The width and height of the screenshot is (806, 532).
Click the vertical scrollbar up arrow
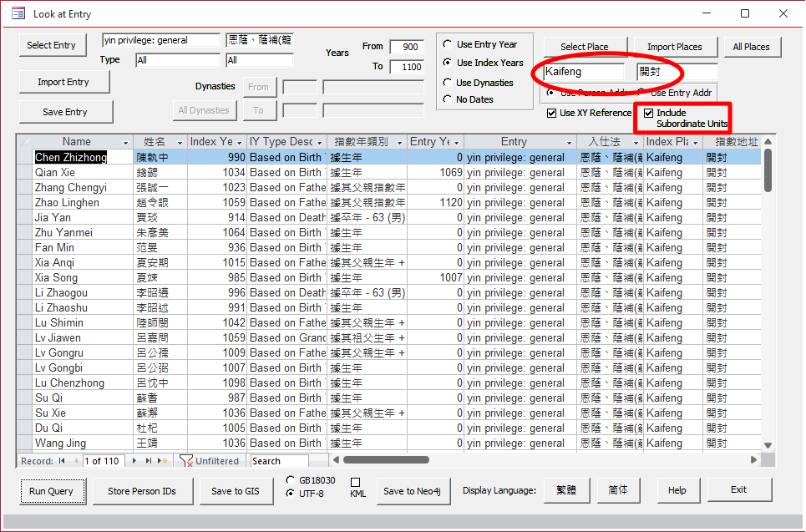pyautogui.click(x=767, y=141)
